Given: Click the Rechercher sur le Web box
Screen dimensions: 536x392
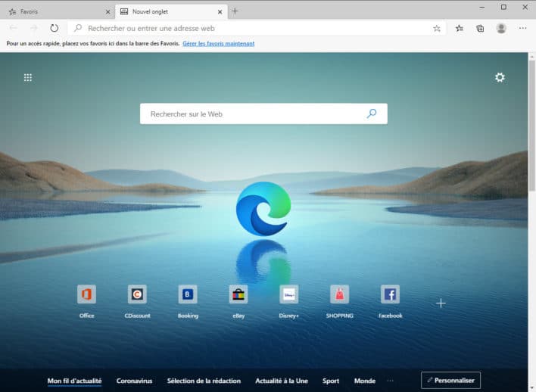Looking at the screenshot, I should pyautogui.click(x=263, y=114).
